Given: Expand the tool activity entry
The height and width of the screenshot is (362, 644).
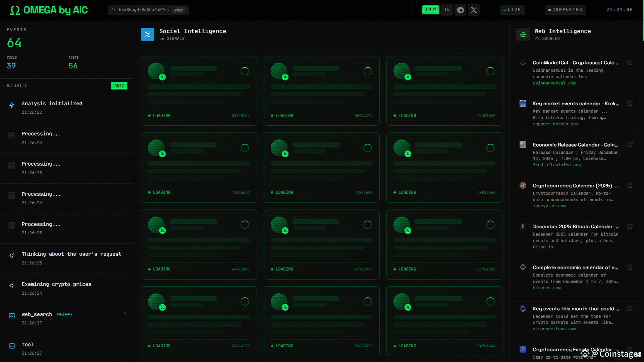Looking at the screenshot, I should [28, 345].
